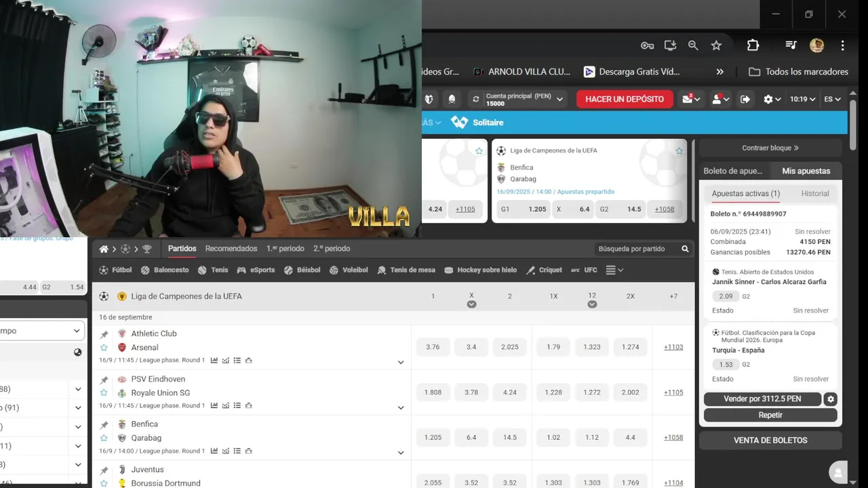This screenshot has width=868, height=488.
Task: Open the X column market dropdown
Action: (x=471, y=304)
